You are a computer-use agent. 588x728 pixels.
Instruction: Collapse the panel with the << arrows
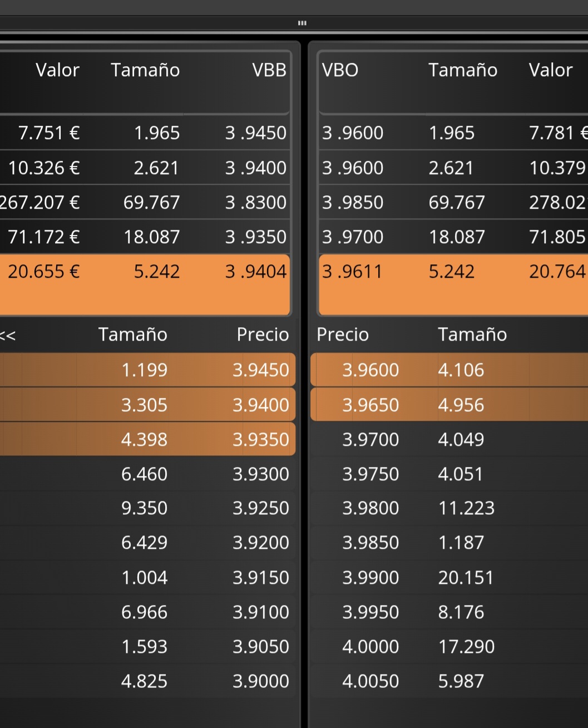pos(8,335)
